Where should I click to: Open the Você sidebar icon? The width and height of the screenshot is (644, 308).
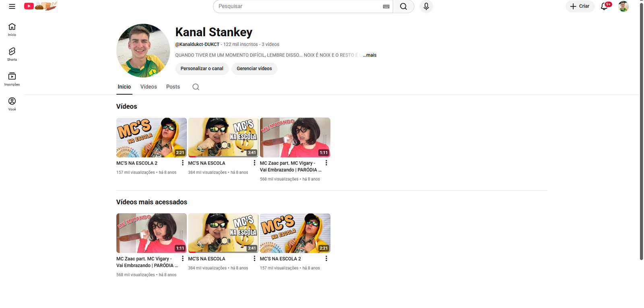click(12, 104)
